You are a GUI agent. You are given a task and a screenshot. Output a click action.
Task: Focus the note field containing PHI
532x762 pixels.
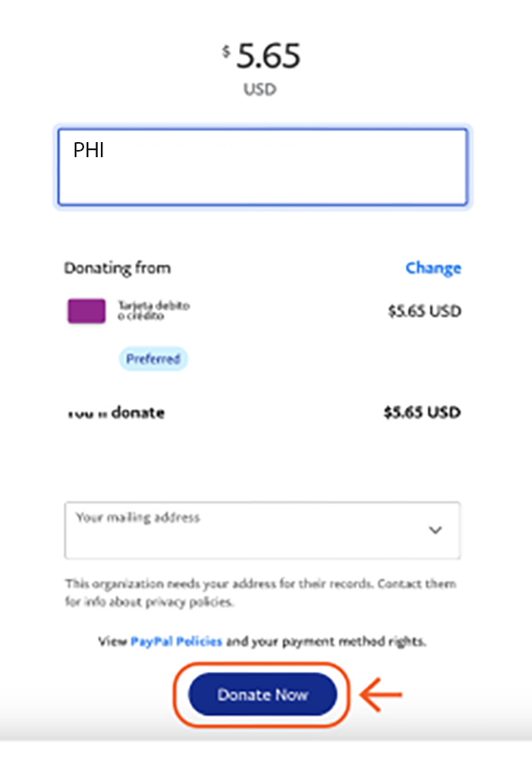[x=262, y=167]
